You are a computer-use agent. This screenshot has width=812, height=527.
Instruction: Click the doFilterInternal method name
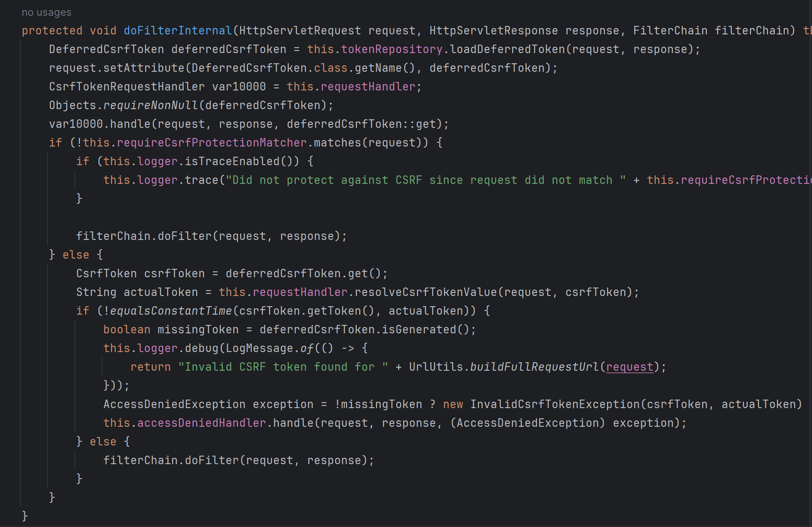coord(178,31)
